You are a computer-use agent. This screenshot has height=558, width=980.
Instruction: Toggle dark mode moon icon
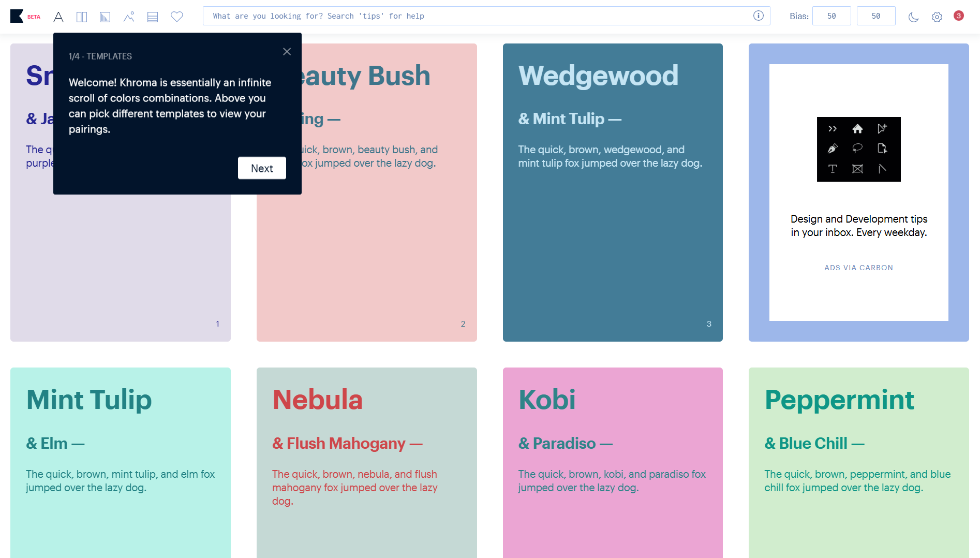click(x=914, y=17)
